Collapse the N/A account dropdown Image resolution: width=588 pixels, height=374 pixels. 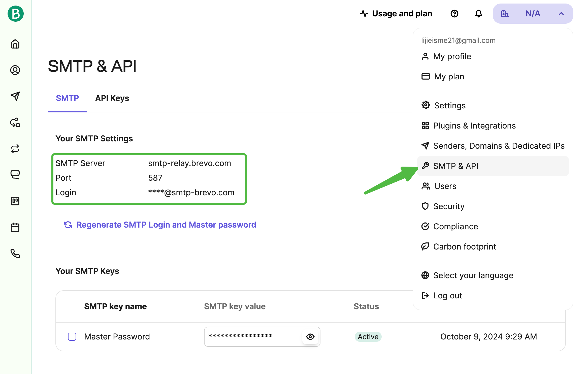pyautogui.click(x=533, y=14)
